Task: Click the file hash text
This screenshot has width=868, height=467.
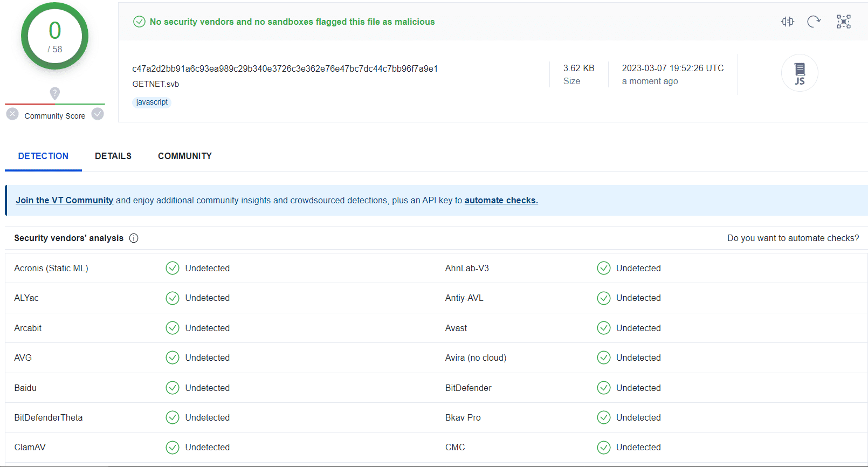Action: point(285,69)
